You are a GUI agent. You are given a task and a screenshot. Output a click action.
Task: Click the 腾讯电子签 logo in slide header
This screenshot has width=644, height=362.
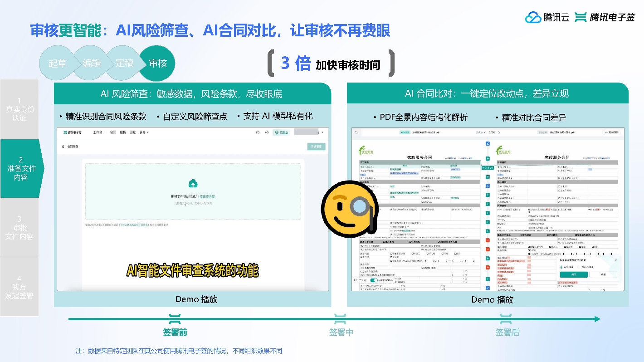pyautogui.click(x=605, y=17)
